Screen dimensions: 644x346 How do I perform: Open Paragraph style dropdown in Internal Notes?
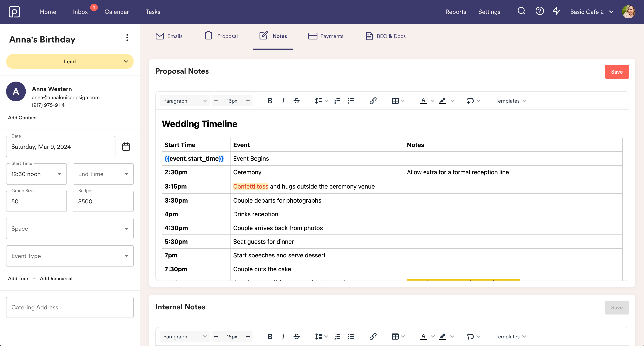point(185,337)
